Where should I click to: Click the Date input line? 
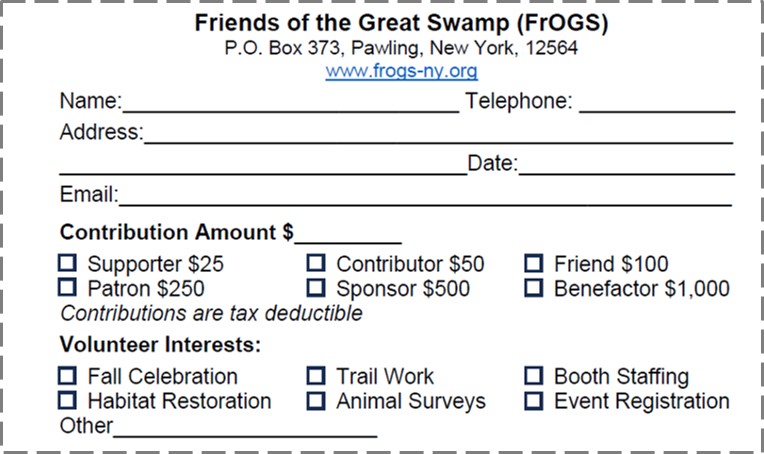pos(627,166)
